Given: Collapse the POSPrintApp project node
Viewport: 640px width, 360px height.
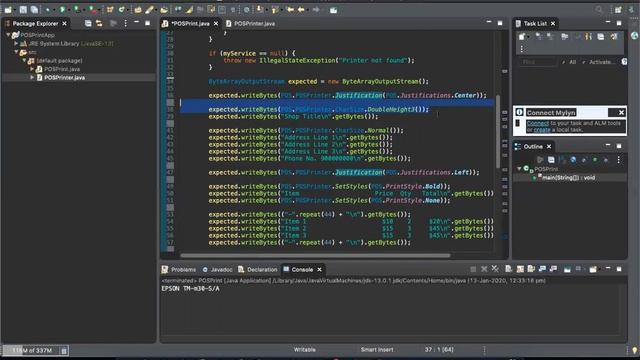Looking at the screenshot, I should [x=9, y=35].
